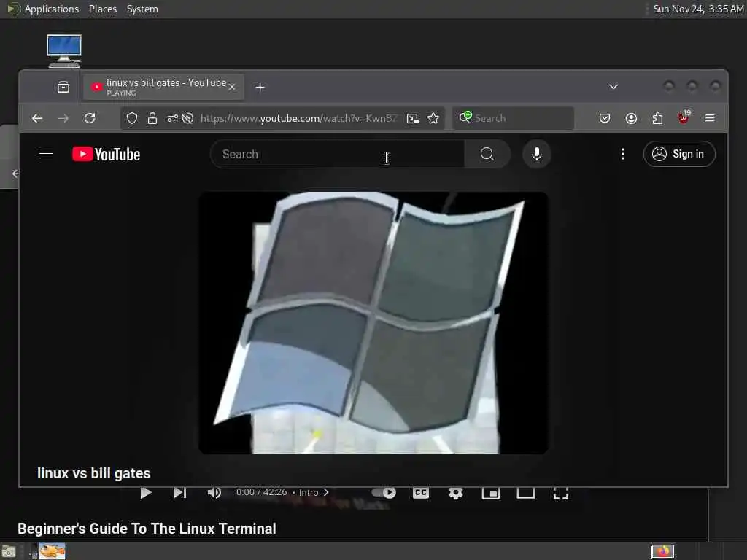Open picture-in-picture from address bar
Viewport: 747px width, 560px height.
(x=413, y=118)
